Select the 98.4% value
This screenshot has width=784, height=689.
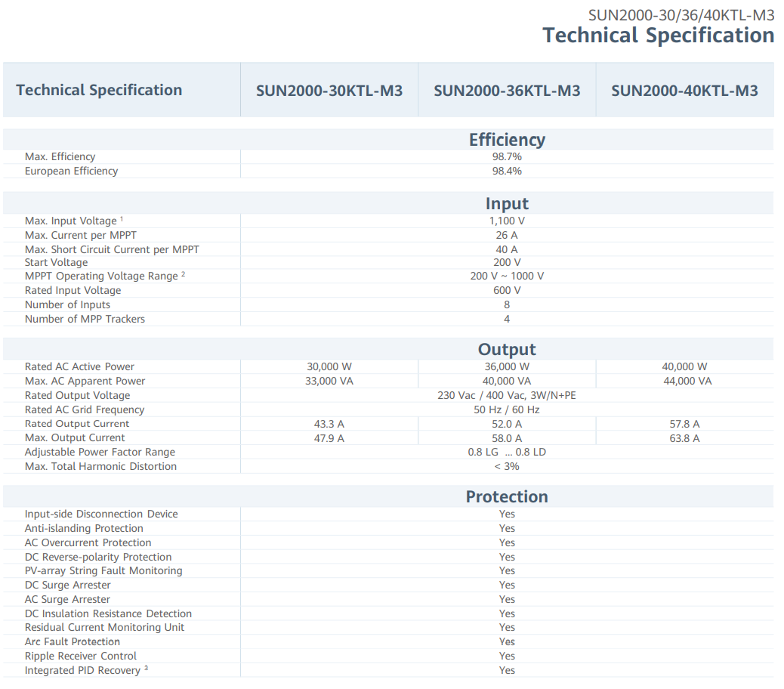click(507, 171)
